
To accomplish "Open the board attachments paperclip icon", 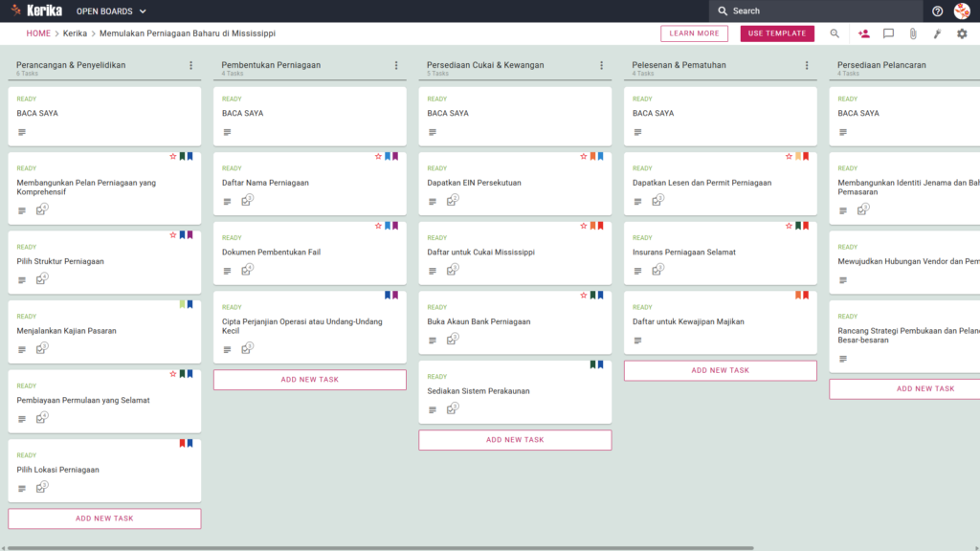I will click(913, 33).
